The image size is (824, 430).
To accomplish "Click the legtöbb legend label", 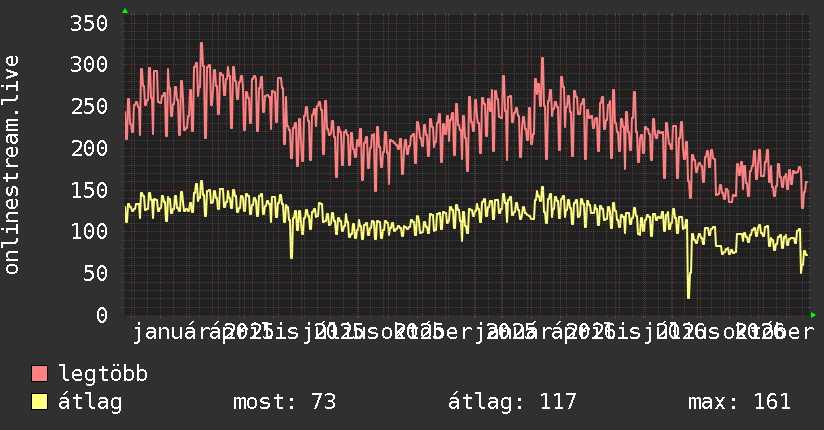I will pos(103,373).
